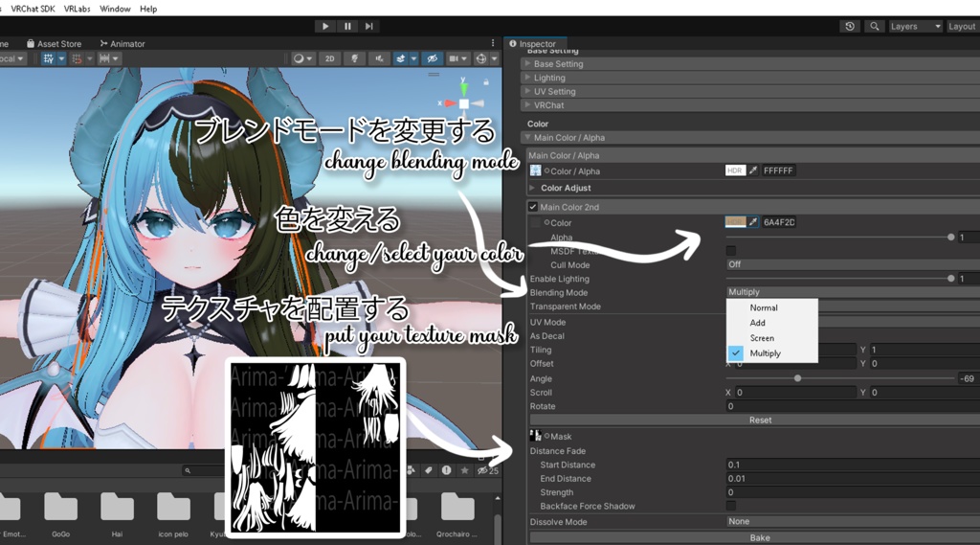Click the search by label tag icon
The height and width of the screenshot is (545, 980).
coord(428,470)
